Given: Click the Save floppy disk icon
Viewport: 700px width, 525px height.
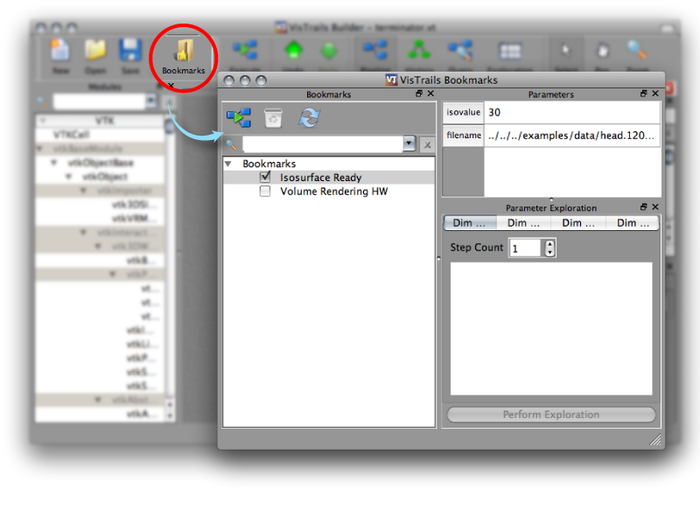Looking at the screenshot, I should pyautogui.click(x=129, y=55).
